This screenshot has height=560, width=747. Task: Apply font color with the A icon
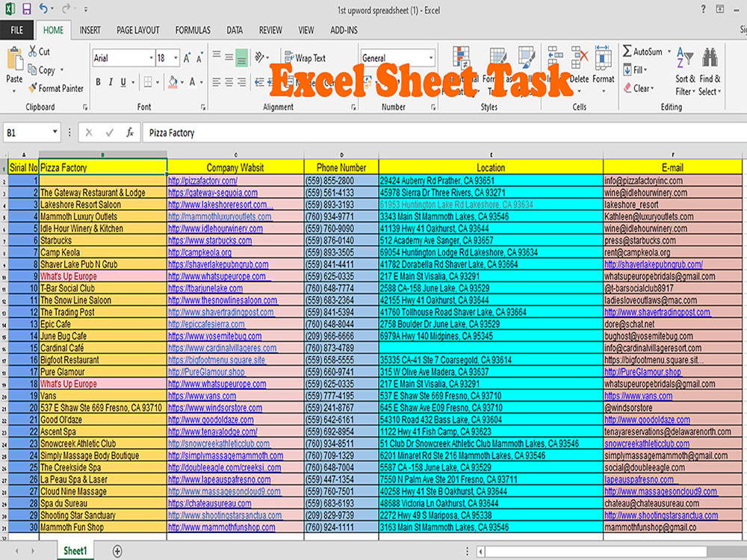click(192, 82)
